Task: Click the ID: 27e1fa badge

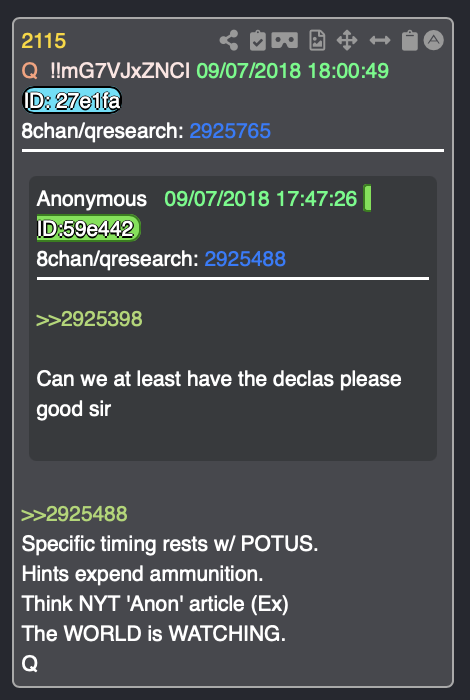Action: coord(71,100)
